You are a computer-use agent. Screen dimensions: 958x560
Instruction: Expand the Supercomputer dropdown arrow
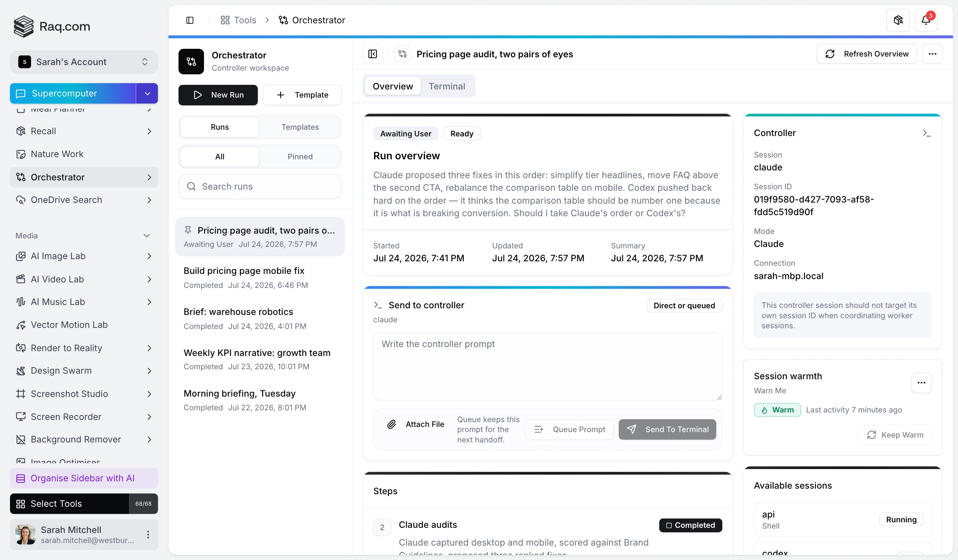147,94
